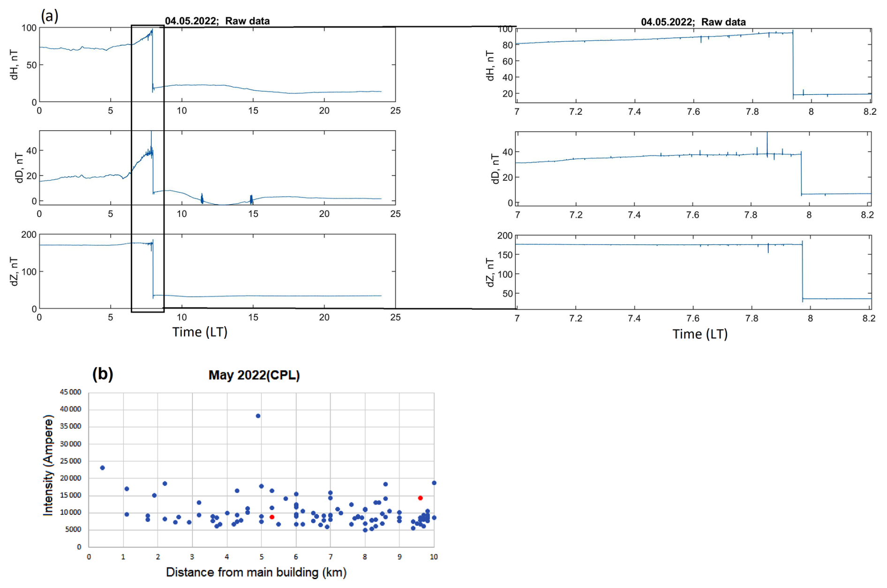Click the "dZ, nT" label of the 0–25 plot
This screenshot has height=588, width=887.
(15, 271)
